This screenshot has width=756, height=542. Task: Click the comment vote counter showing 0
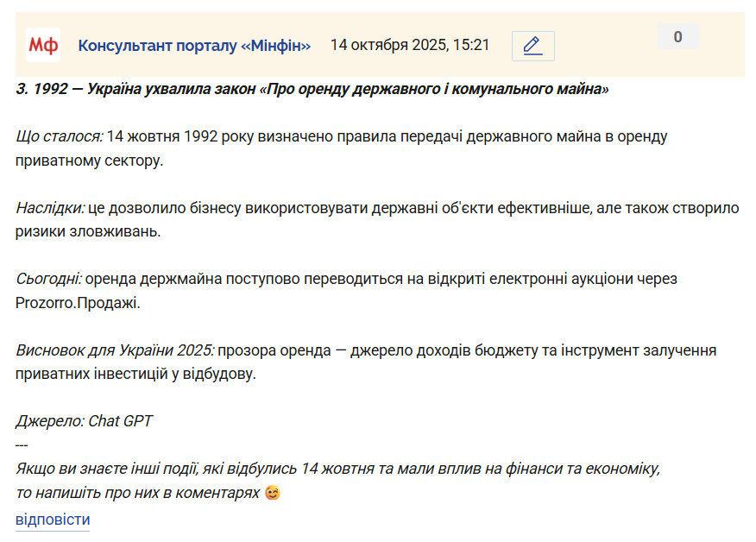pyautogui.click(x=677, y=36)
